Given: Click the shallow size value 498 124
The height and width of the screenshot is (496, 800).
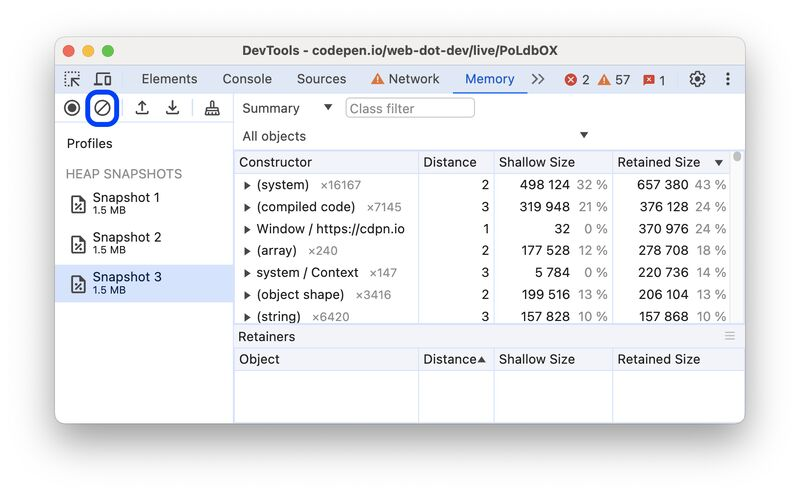Looking at the screenshot, I should (x=544, y=185).
